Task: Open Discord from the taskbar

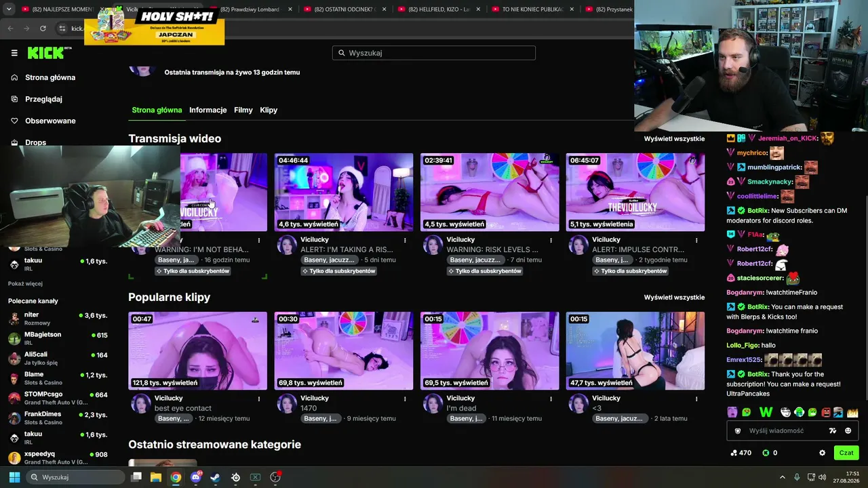Action: point(196,477)
